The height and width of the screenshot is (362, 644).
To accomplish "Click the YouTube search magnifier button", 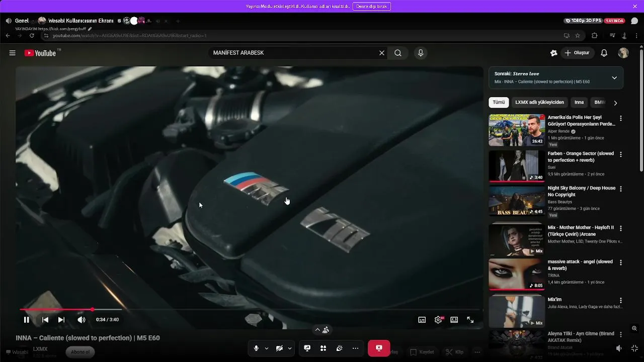I will pos(398,53).
